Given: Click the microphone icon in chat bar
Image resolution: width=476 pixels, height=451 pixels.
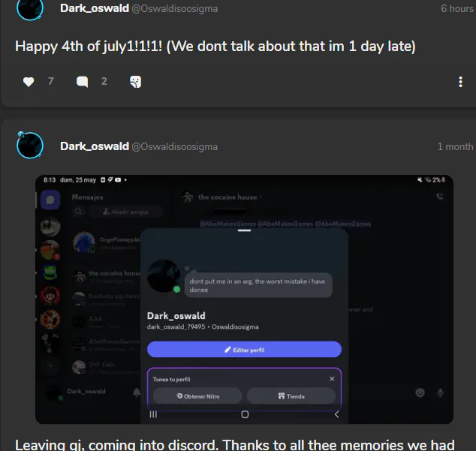Looking at the screenshot, I should click(440, 392).
